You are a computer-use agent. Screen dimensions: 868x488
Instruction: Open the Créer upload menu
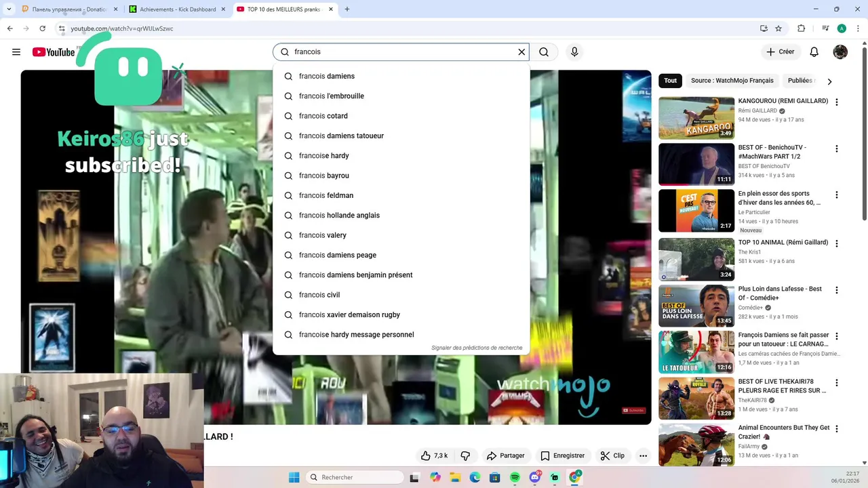pyautogui.click(x=780, y=52)
